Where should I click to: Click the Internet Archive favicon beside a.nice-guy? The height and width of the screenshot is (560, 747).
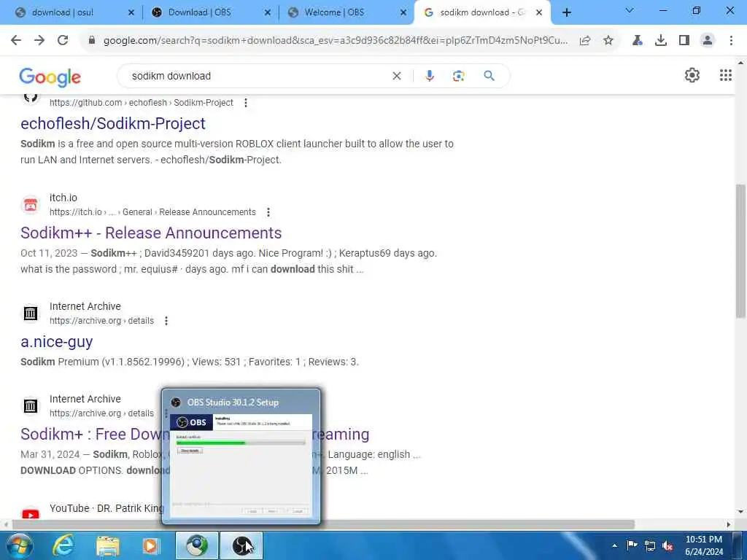click(x=31, y=314)
